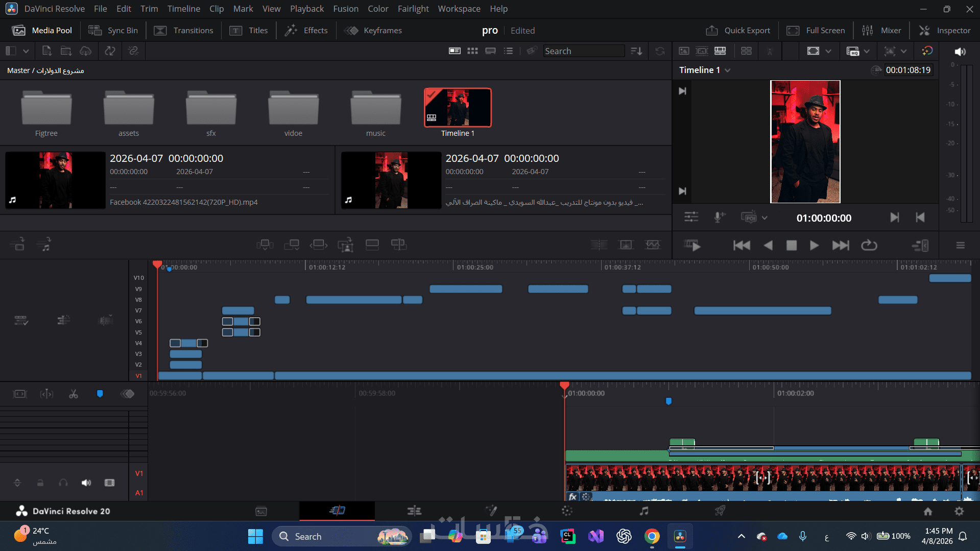The image size is (980, 551).
Task: Start Fast Review from transport controls
Action: (693, 245)
